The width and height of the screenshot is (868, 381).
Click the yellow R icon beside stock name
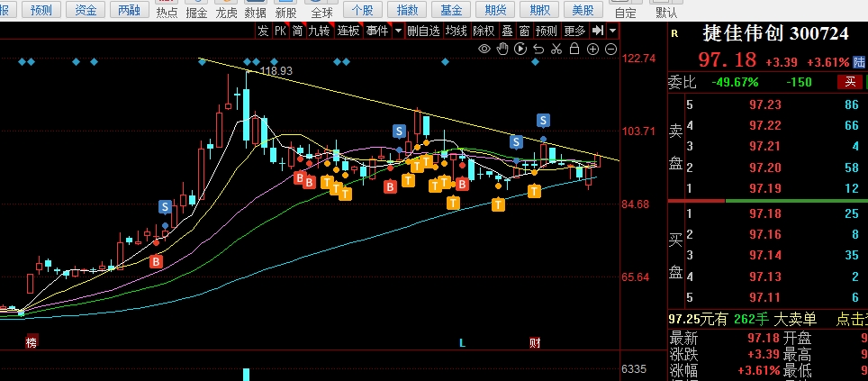[674, 34]
